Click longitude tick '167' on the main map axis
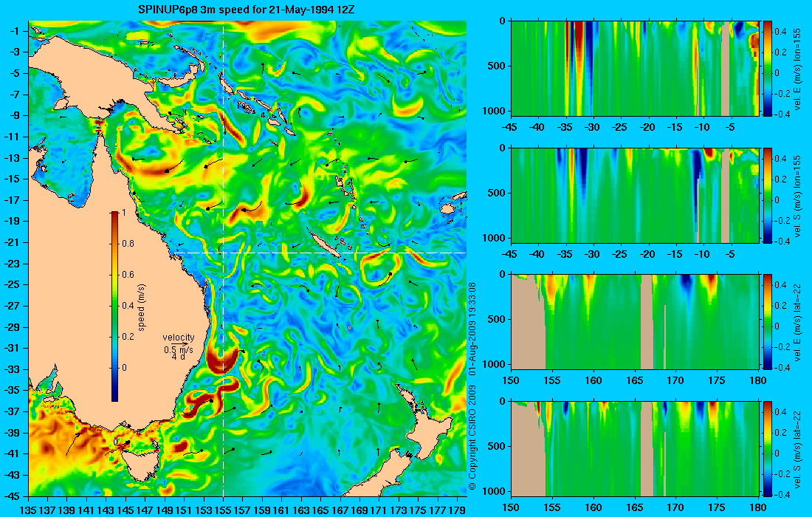This screenshot has height=517, width=812. tap(340, 510)
